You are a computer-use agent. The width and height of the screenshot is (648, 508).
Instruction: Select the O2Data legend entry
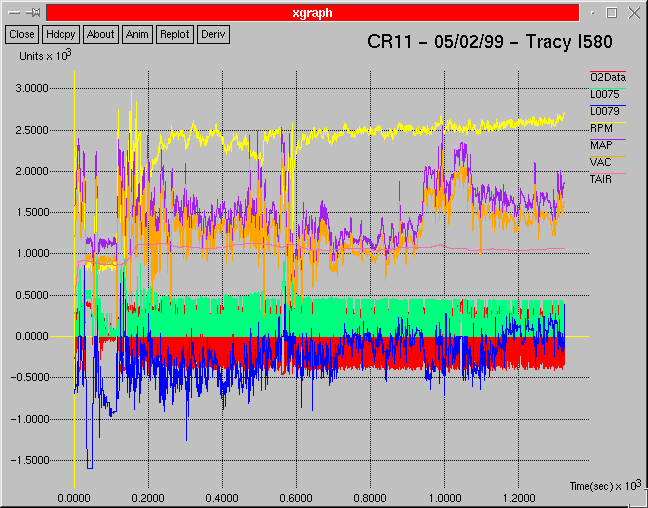pos(608,77)
